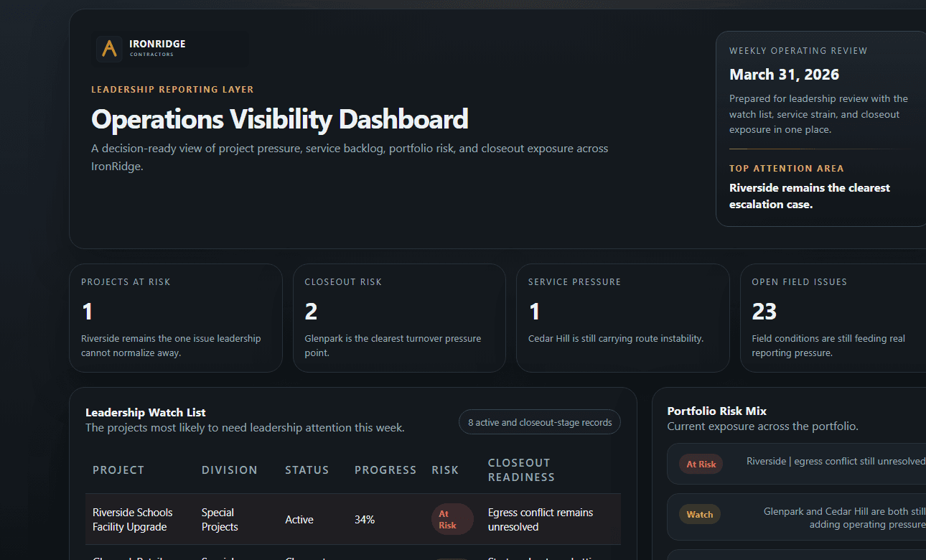The width and height of the screenshot is (926, 560).
Task: Open the Closeout Risk summary card
Action: [x=399, y=317]
